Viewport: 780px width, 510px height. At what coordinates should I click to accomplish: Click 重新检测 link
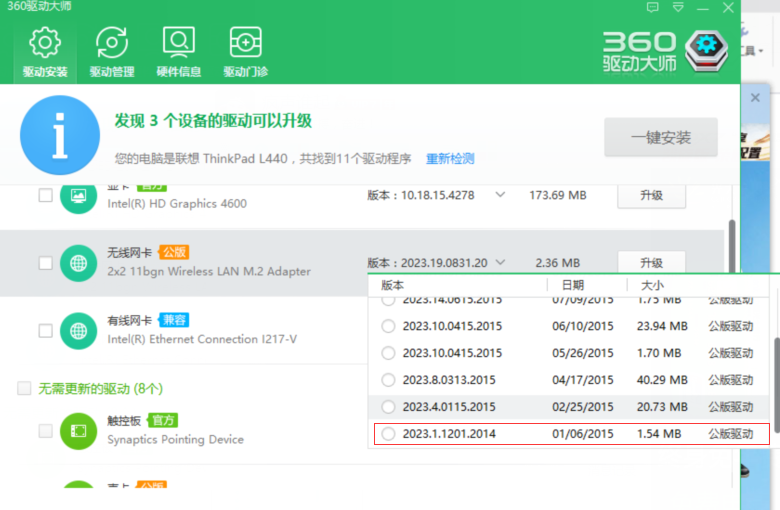450,159
